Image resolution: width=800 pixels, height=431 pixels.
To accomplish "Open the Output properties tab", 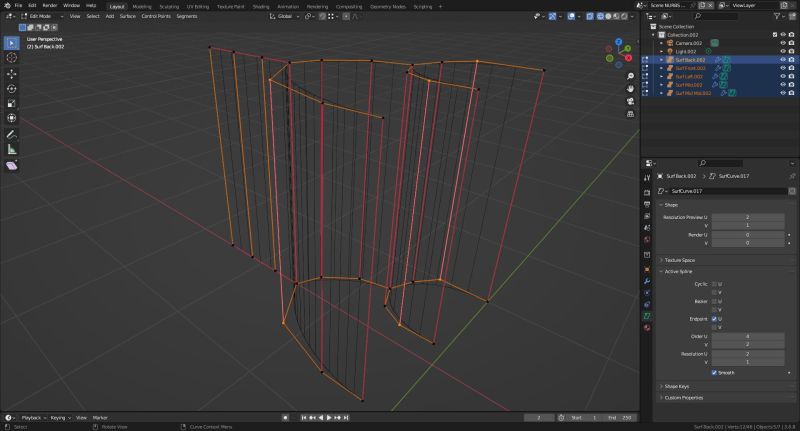I will 647,204.
